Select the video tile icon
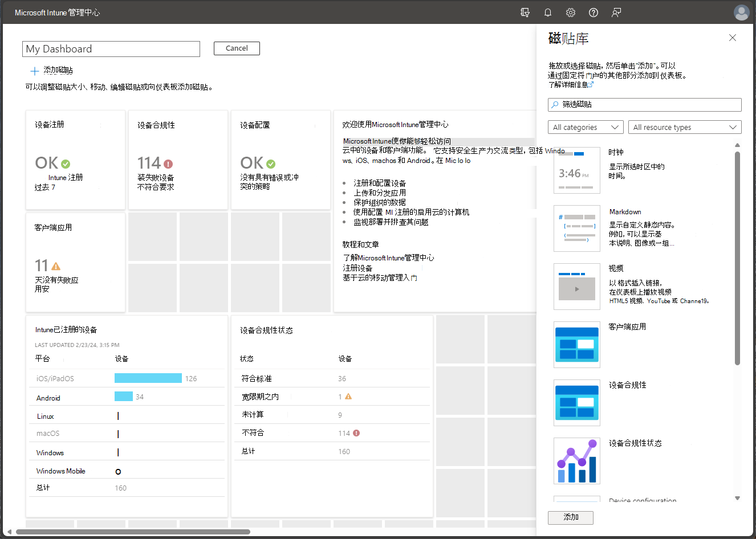Viewport: 756px width, 539px height. point(576,287)
